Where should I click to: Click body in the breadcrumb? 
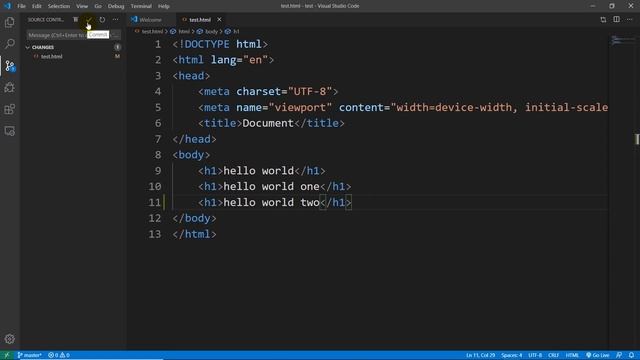point(211,31)
